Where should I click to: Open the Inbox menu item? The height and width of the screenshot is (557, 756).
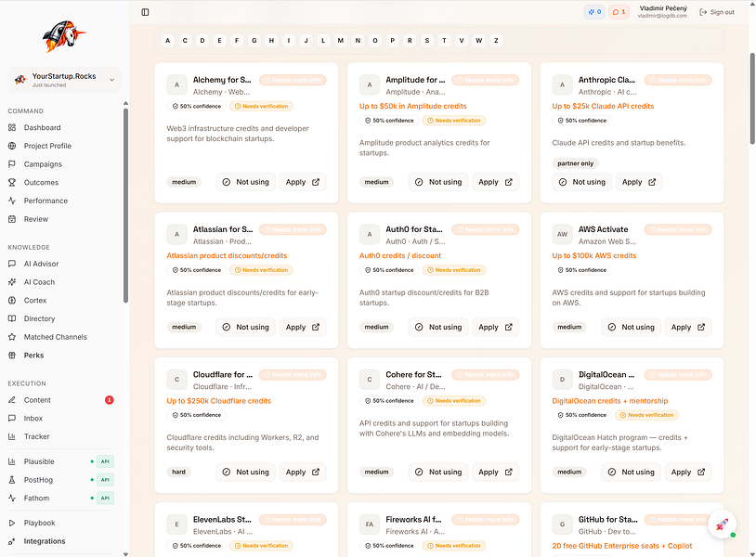pos(60,419)
